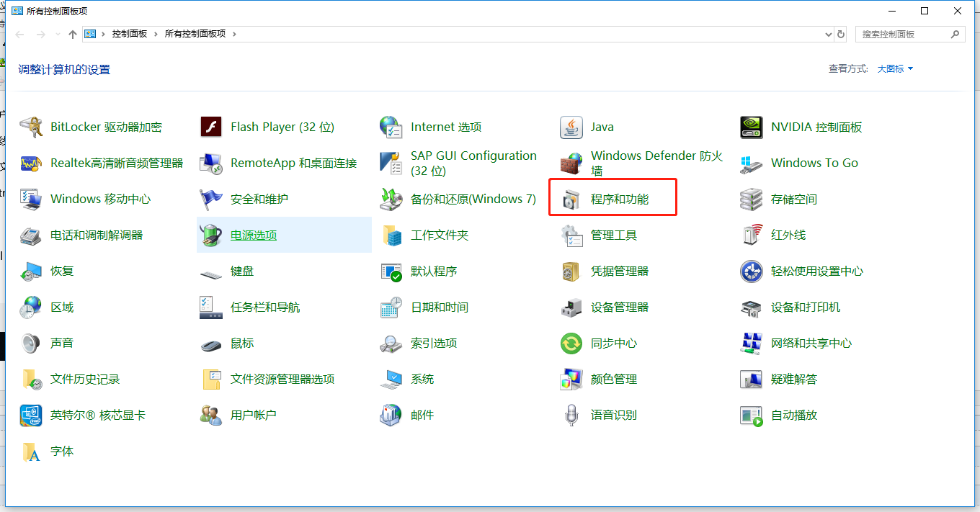Go up one level with up arrow
This screenshot has width=980, height=512.
[x=72, y=34]
